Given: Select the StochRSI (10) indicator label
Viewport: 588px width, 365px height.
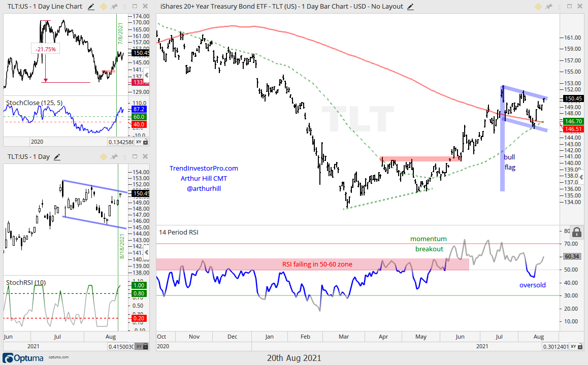Looking at the screenshot, I should point(26,283).
